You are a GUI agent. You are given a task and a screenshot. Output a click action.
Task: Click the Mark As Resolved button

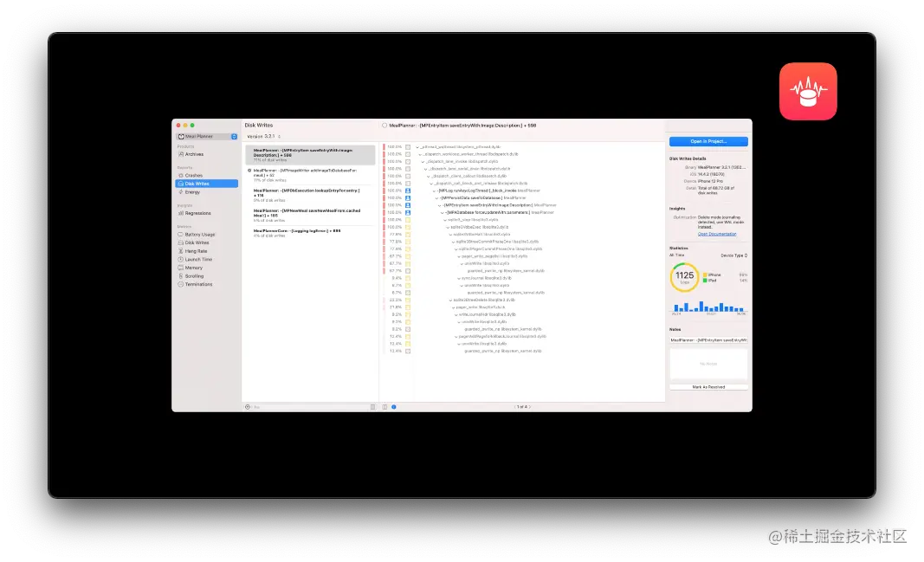[708, 387]
